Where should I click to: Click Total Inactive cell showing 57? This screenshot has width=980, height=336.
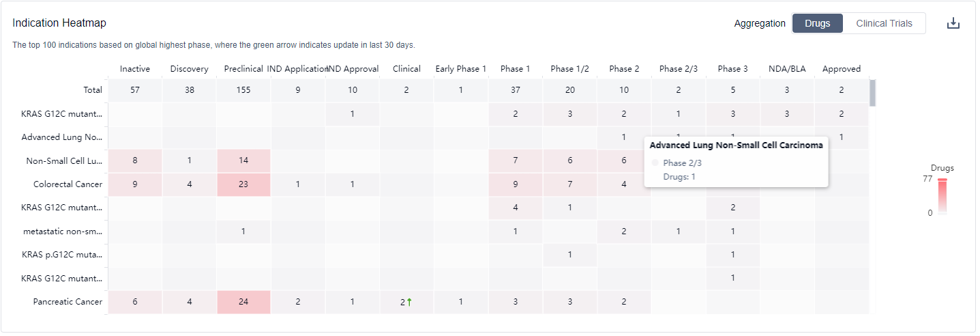tap(135, 90)
